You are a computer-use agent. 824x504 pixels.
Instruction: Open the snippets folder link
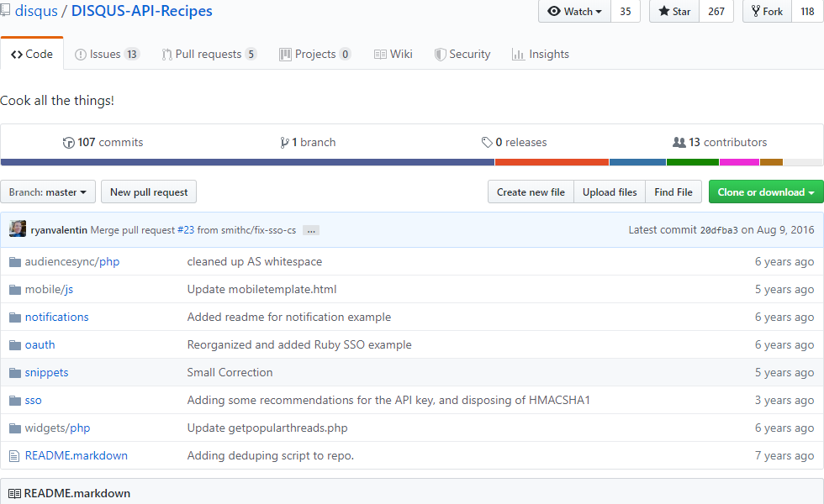[x=47, y=372]
